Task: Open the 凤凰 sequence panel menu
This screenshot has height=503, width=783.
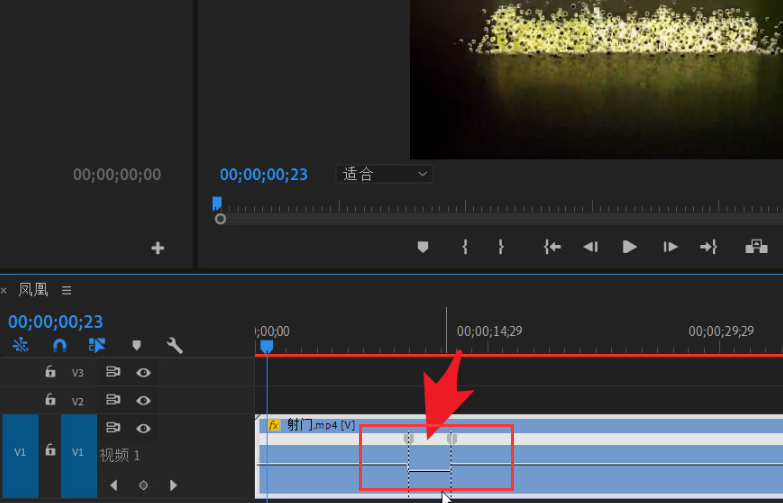Action: pos(66,290)
